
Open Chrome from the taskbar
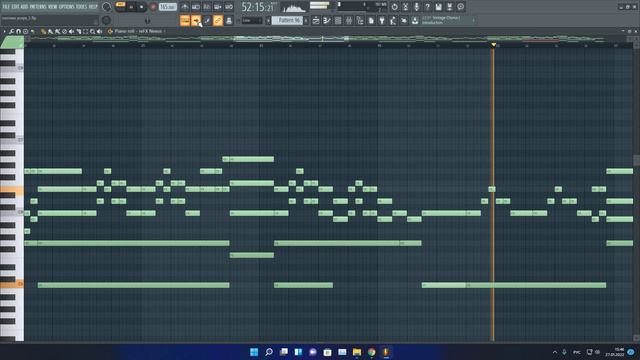tap(371, 352)
